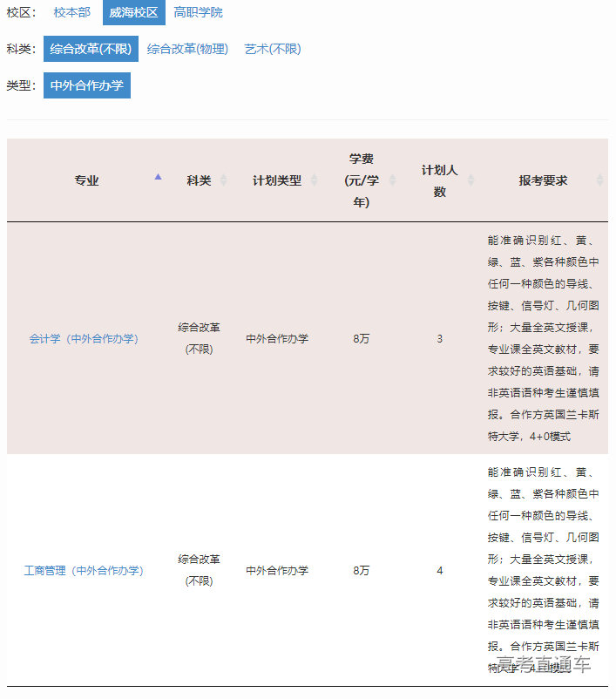
Task: Click 综合改革(不限) cell in 会计学 row
Action: point(199,338)
